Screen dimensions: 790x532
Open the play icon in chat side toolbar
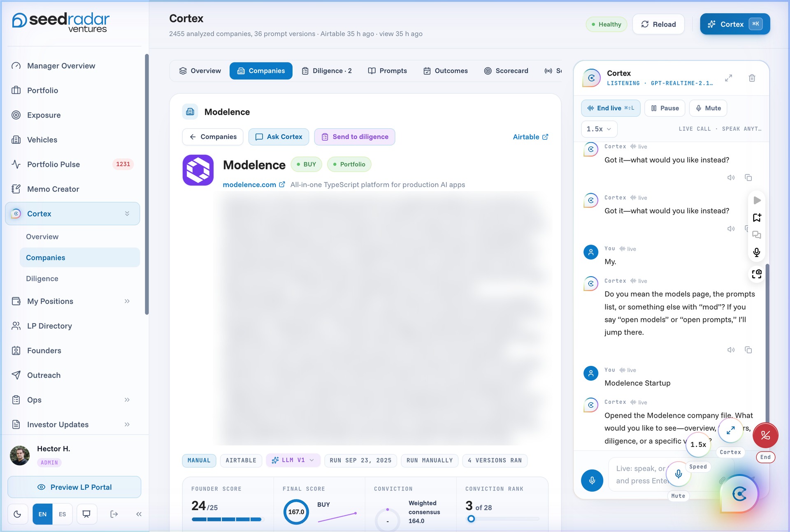tap(757, 200)
